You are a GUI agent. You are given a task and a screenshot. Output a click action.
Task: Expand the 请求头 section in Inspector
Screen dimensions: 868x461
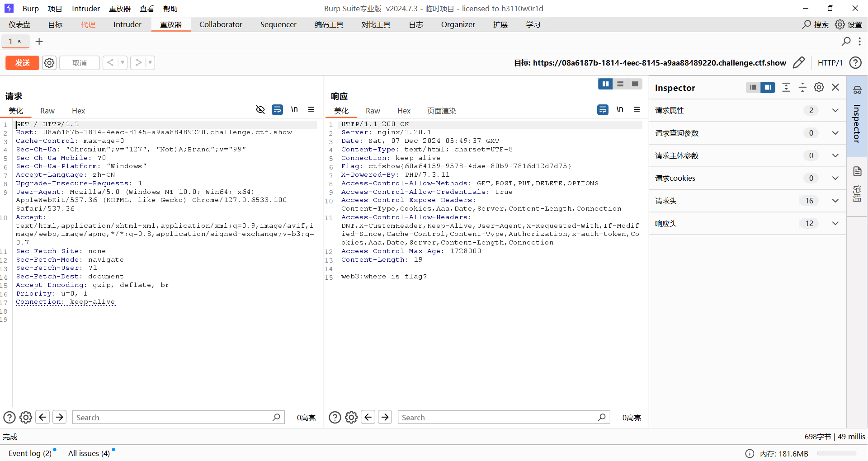tap(835, 201)
